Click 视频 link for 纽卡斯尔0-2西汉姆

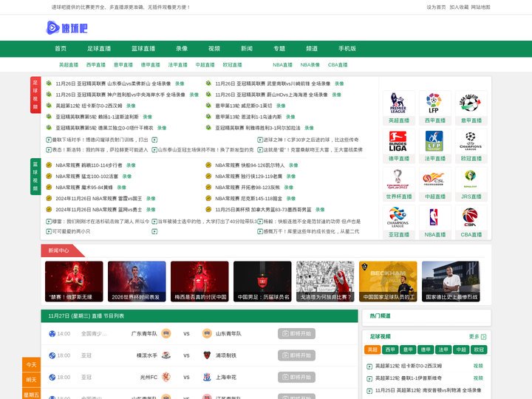[x=478, y=366]
